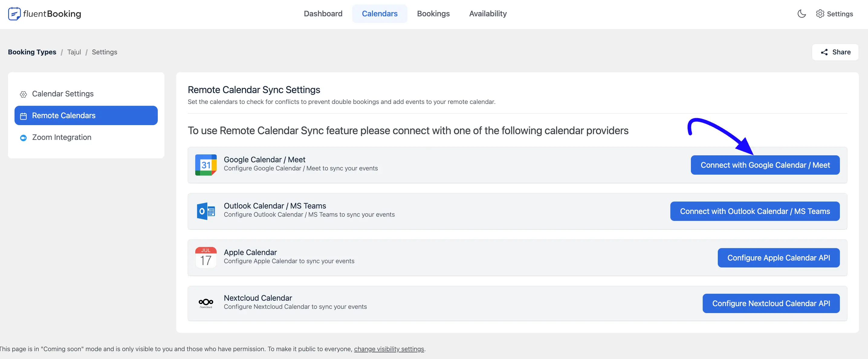Open the change visibility settings link
This screenshot has width=868, height=359.
[389, 349]
